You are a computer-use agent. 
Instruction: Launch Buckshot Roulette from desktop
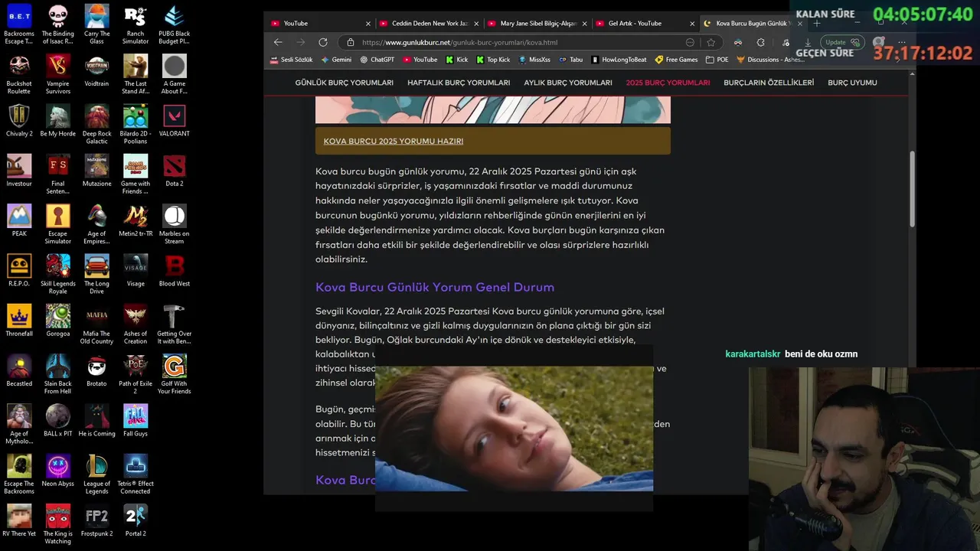click(x=19, y=74)
